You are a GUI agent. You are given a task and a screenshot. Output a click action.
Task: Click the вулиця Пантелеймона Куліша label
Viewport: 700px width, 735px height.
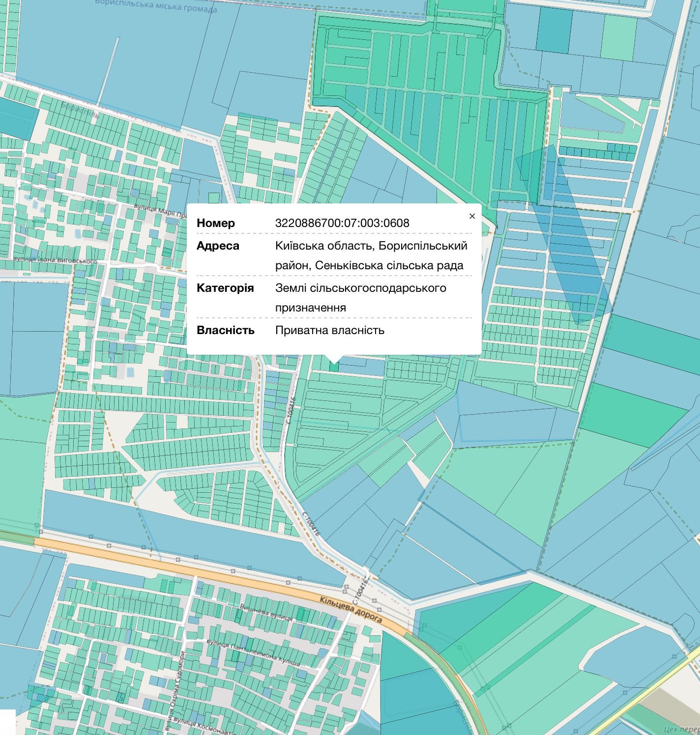(x=253, y=652)
